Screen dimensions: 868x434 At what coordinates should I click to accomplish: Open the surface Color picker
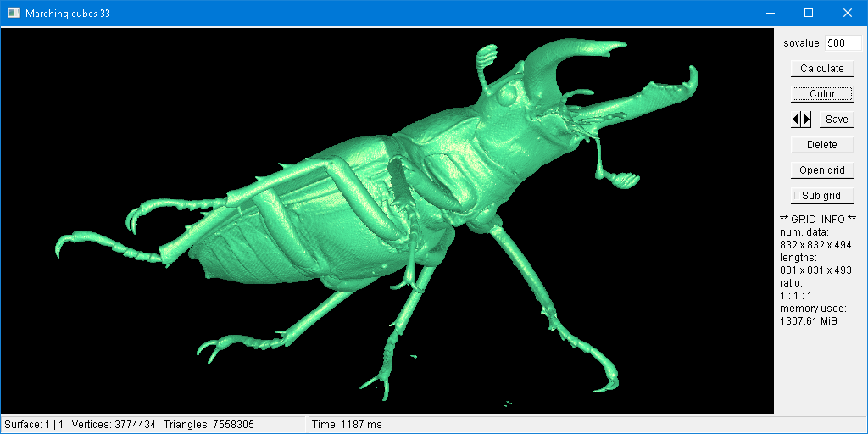[x=822, y=94]
